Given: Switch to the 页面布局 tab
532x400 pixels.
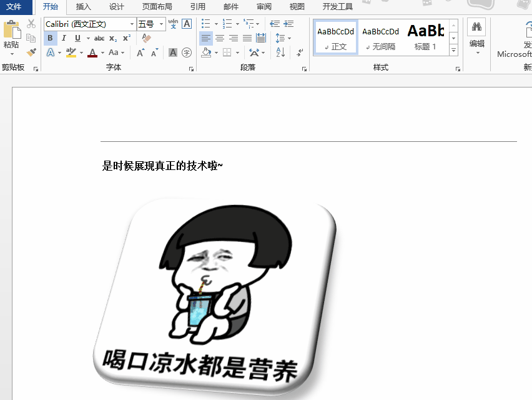Looking at the screenshot, I should coord(157,7).
